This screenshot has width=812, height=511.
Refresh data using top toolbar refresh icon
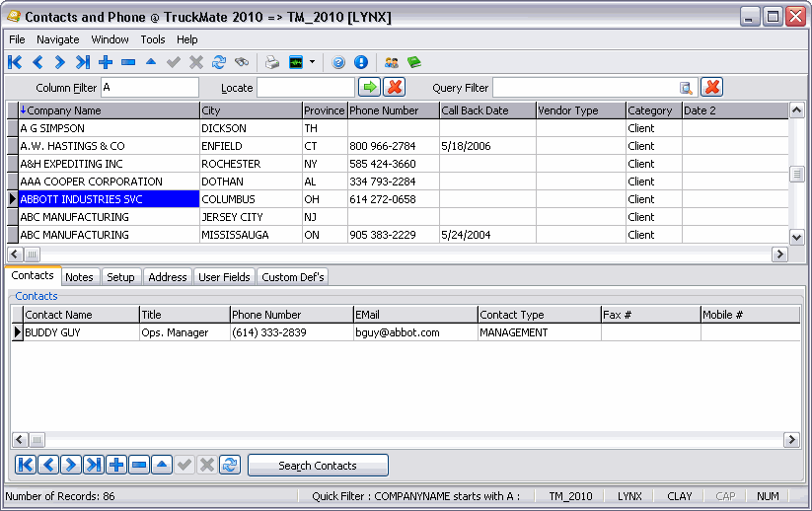tap(219, 62)
